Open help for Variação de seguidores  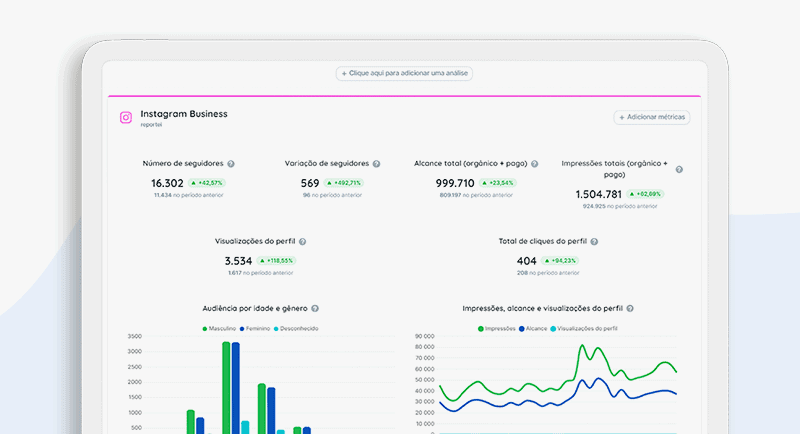click(376, 164)
